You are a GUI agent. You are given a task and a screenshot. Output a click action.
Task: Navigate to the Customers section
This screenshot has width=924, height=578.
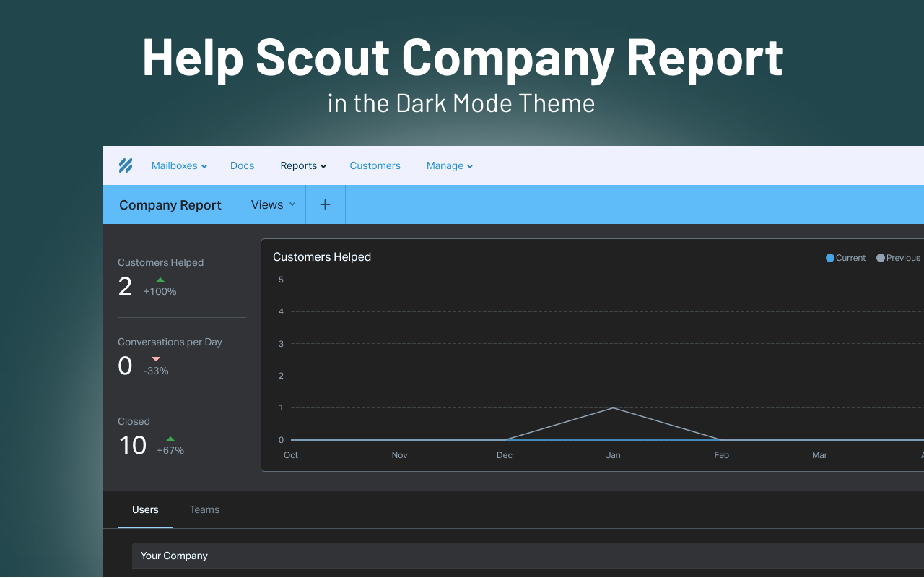[375, 165]
